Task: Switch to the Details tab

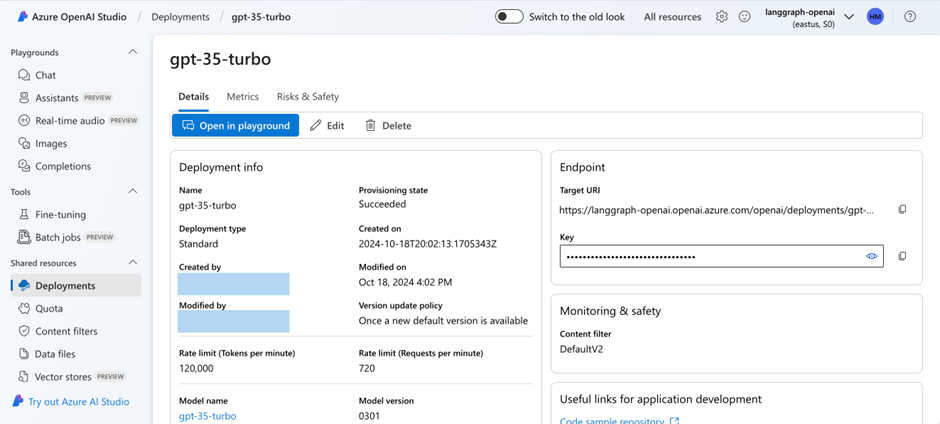Action: [x=194, y=97]
